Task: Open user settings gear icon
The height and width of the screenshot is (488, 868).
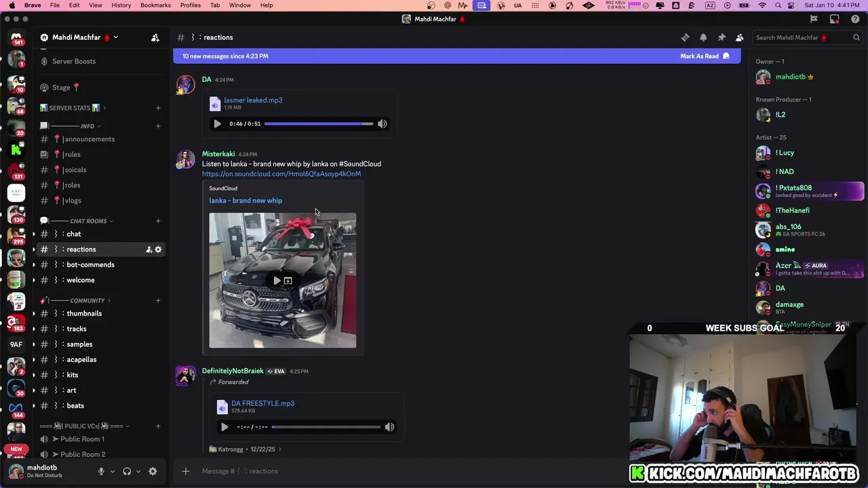Action: click(153, 471)
